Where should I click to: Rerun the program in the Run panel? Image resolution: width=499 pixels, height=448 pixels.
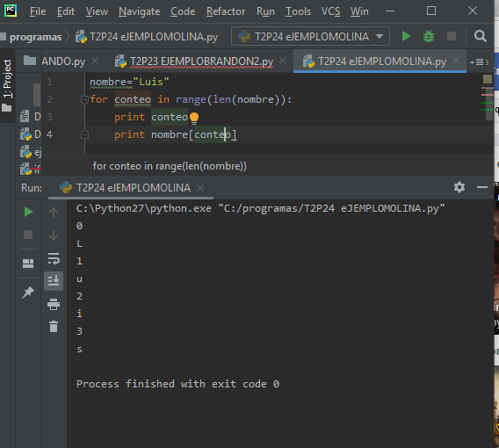28,212
